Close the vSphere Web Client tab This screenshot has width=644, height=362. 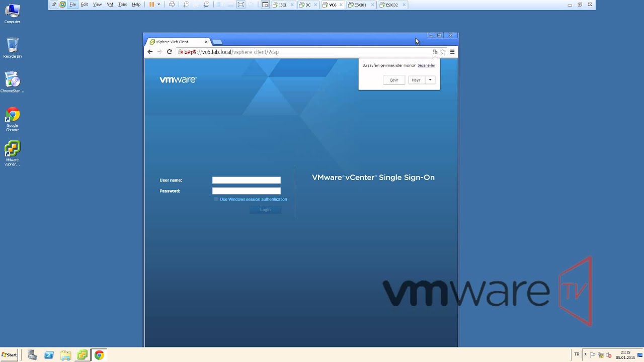[206, 42]
